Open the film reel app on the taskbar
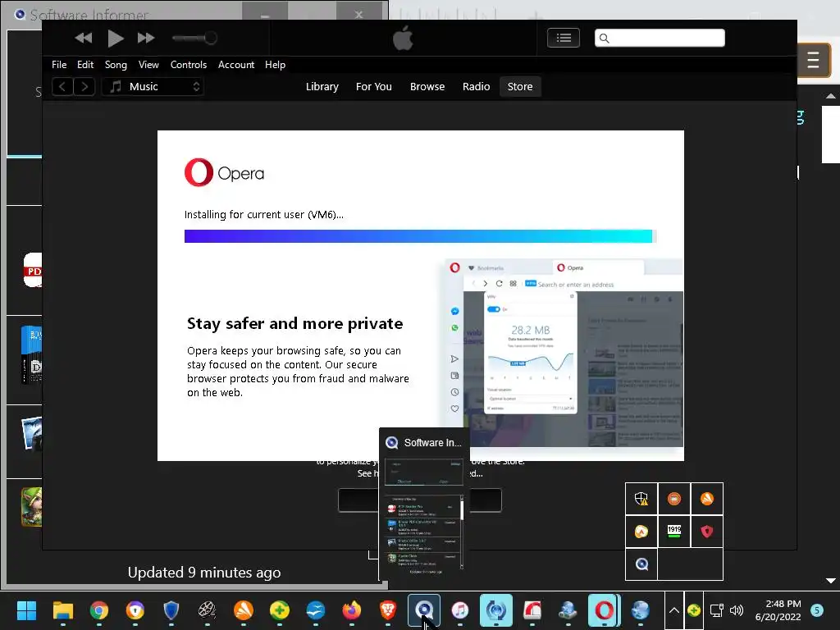The image size is (840, 630). (208, 610)
